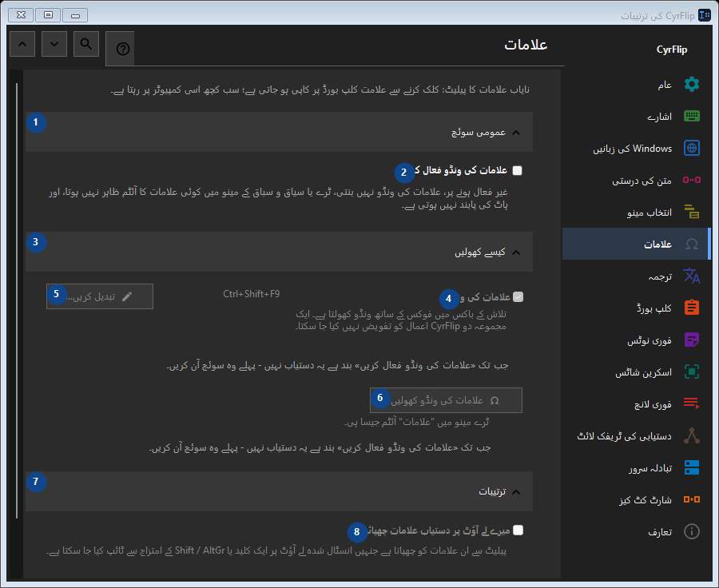Click the magnifier search icon in the toolbar
Screen dimensions: 719x588
(85, 44)
